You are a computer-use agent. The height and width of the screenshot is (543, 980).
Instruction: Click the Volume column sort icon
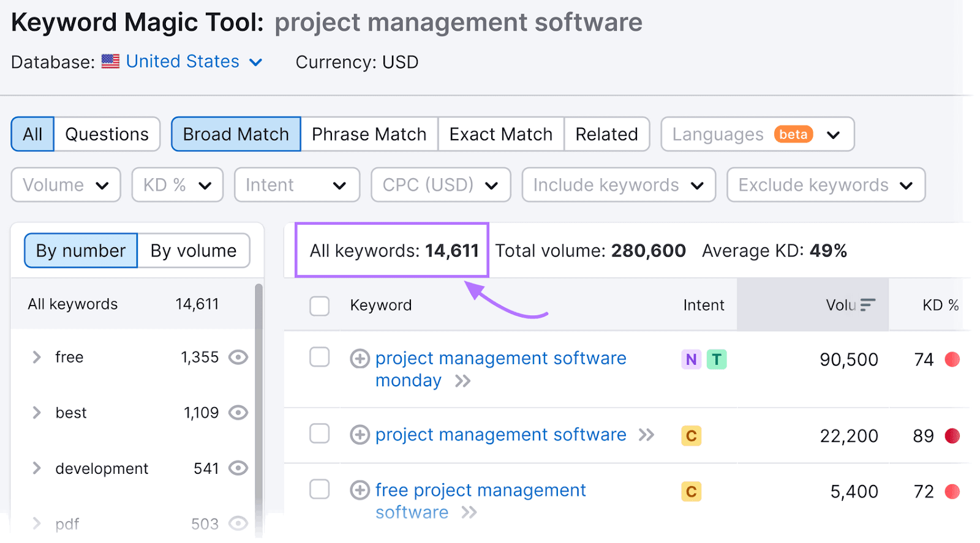[867, 305]
